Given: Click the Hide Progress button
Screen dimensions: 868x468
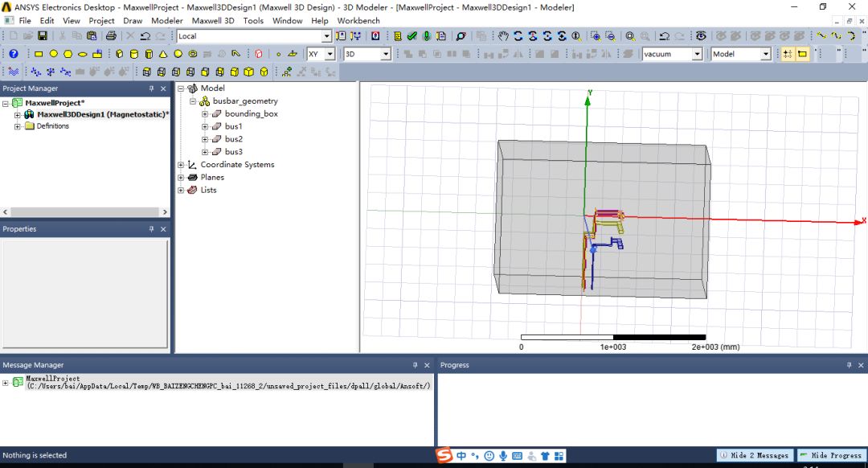Looking at the screenshot, I should [x=832, y=455].
